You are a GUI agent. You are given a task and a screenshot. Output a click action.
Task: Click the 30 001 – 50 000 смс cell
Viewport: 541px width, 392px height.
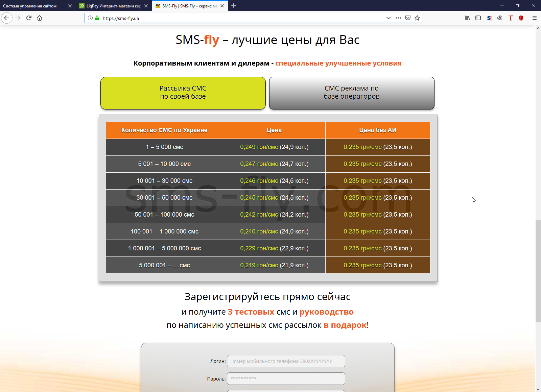pos(164,198)
